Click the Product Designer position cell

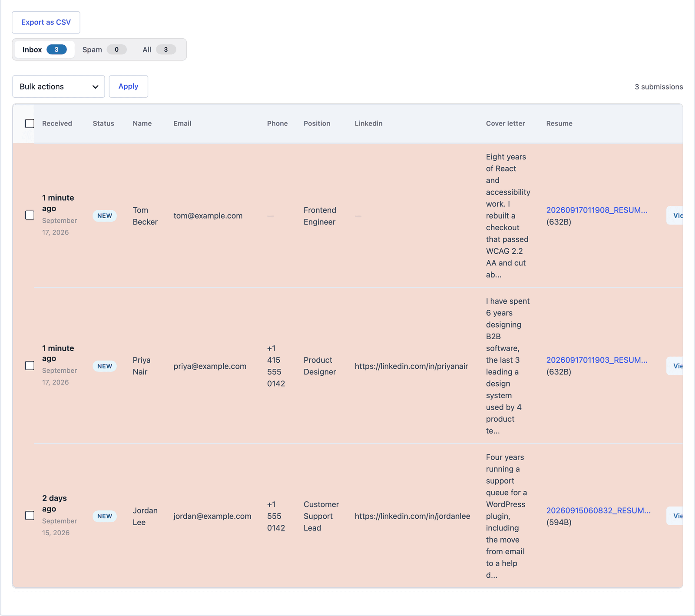point(320,366)
